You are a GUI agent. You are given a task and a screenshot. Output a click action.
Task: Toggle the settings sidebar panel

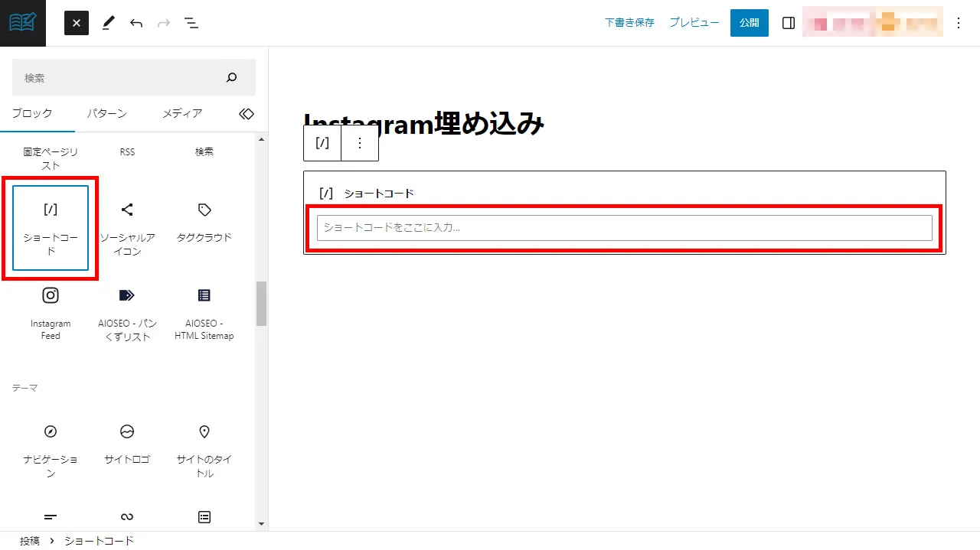[x=789, y=23]
